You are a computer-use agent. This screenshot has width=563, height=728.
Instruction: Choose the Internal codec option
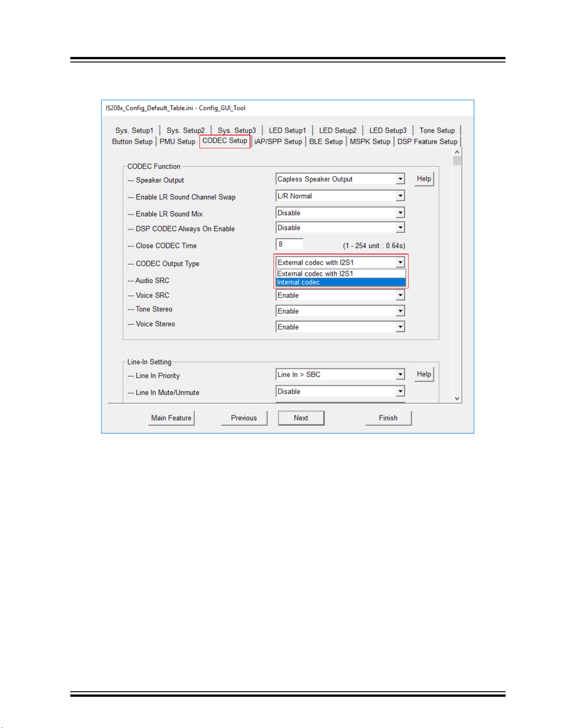point(341,282)
